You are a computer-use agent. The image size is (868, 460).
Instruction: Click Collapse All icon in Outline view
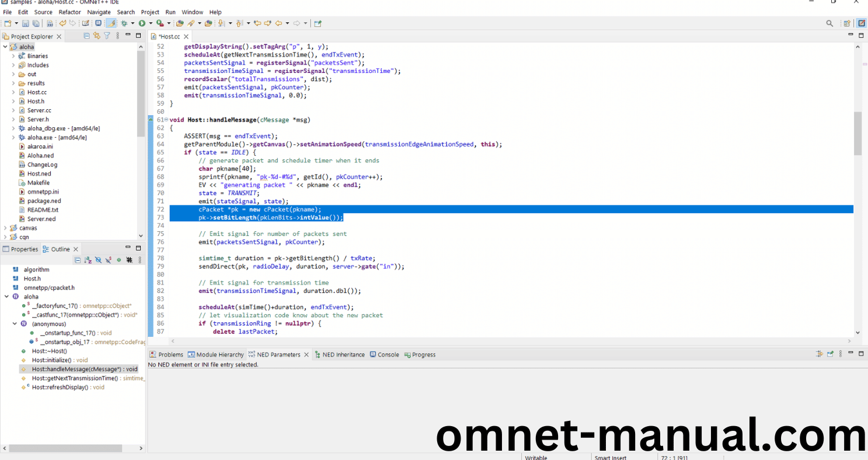coord(78,260)
